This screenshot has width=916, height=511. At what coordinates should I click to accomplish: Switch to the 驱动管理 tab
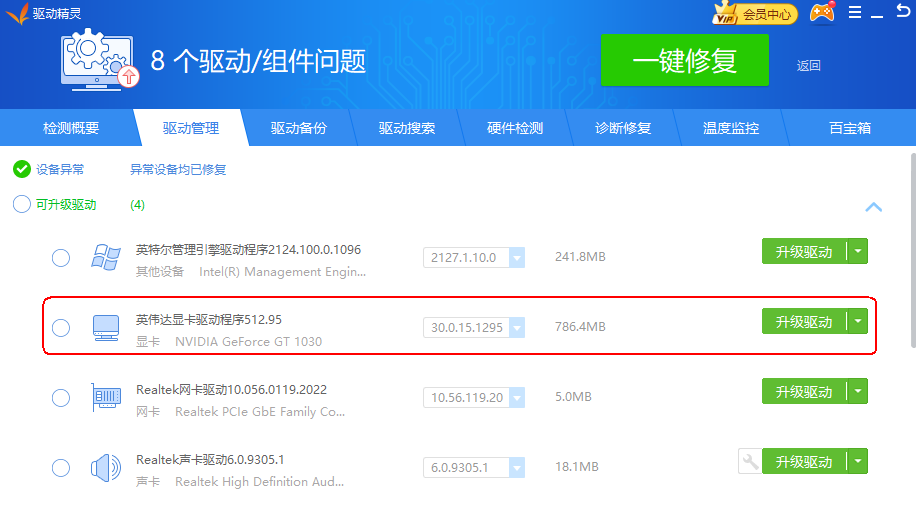pos(191,128)
